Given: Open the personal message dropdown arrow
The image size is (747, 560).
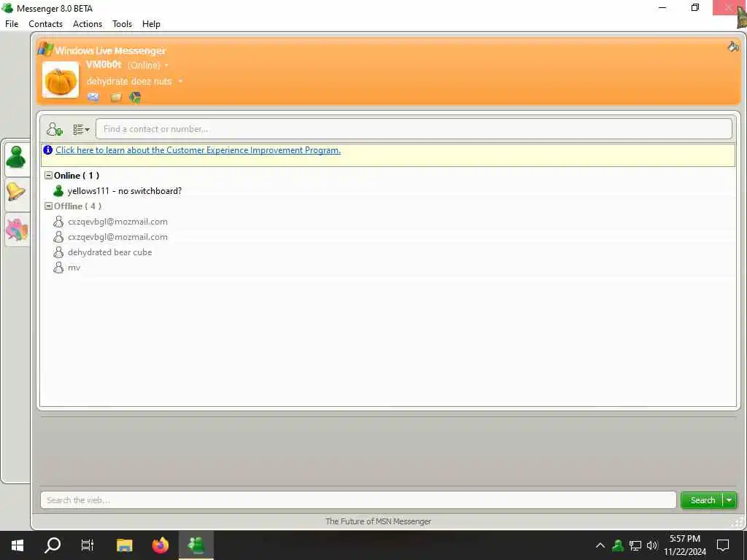Looking at the screenshot, I should coord(180,82).
